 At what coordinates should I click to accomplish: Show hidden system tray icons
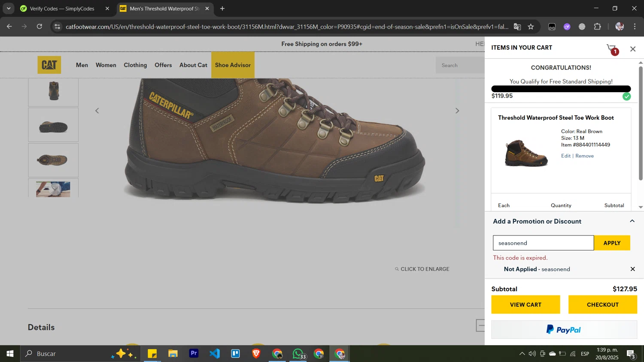[522, 354]
